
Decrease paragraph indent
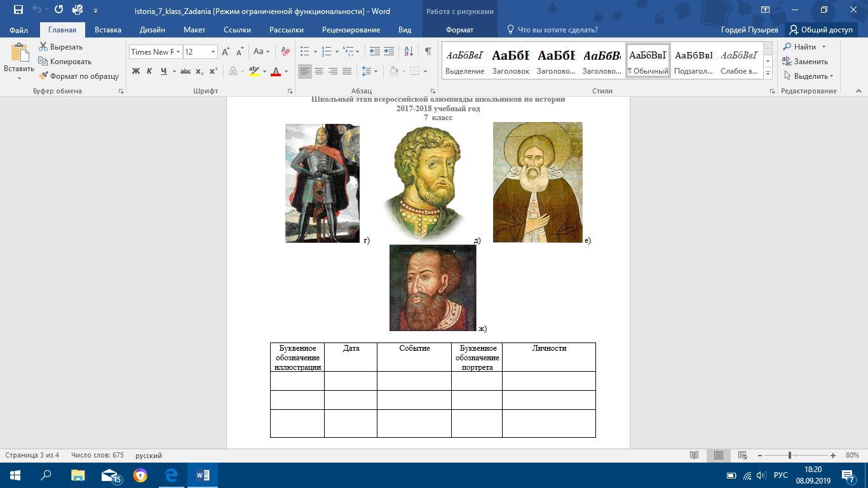tap(375, 52)
